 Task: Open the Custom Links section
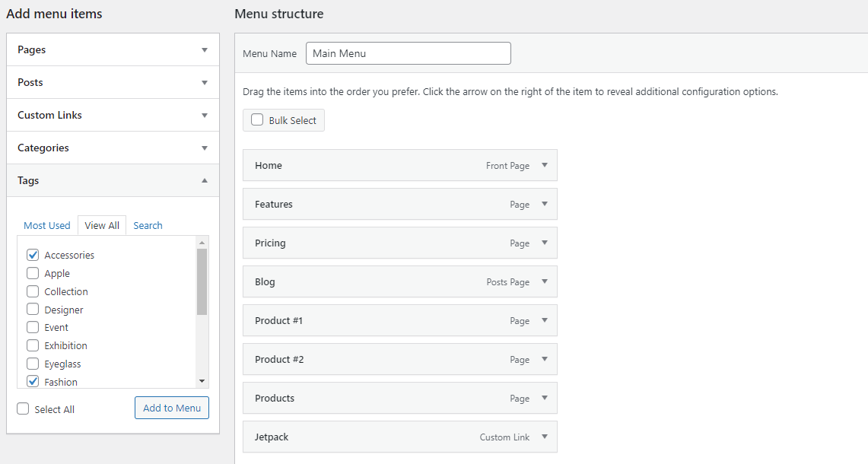[113, 114]
